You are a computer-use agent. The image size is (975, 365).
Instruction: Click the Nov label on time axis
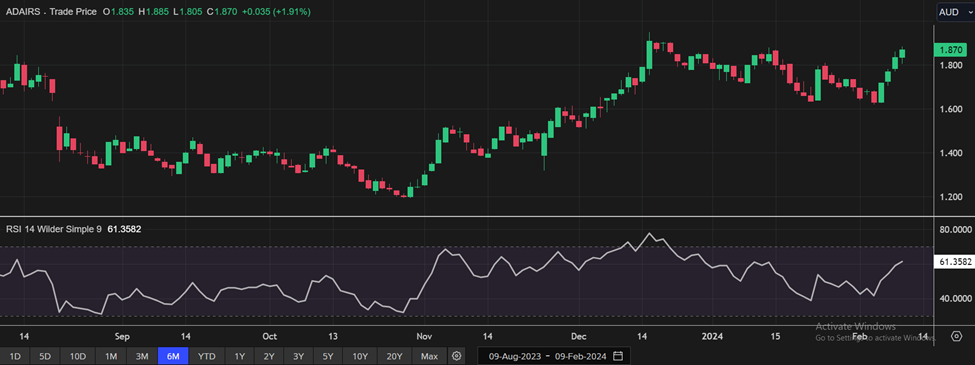(424, 336)
